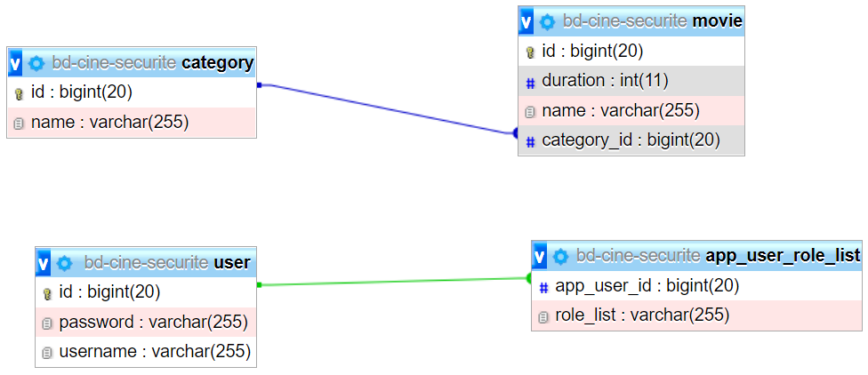Select the 'role_list : varchar(255)' column
Viewport: 868px width, 375px height.
point(697,315)
